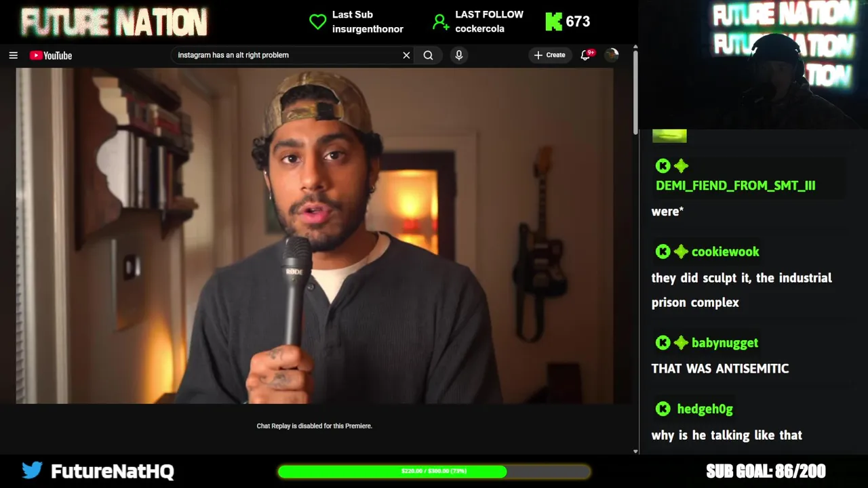Viewport: 868px width, 488px height.
Task: Click the Create button
Action: [549, 56]
